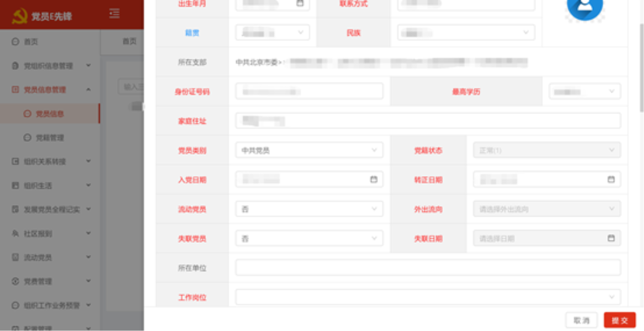Click the 党费管理 sidebar icon
Image resolution: width=644 pixels, height=331 pixels.
(15, 281)
